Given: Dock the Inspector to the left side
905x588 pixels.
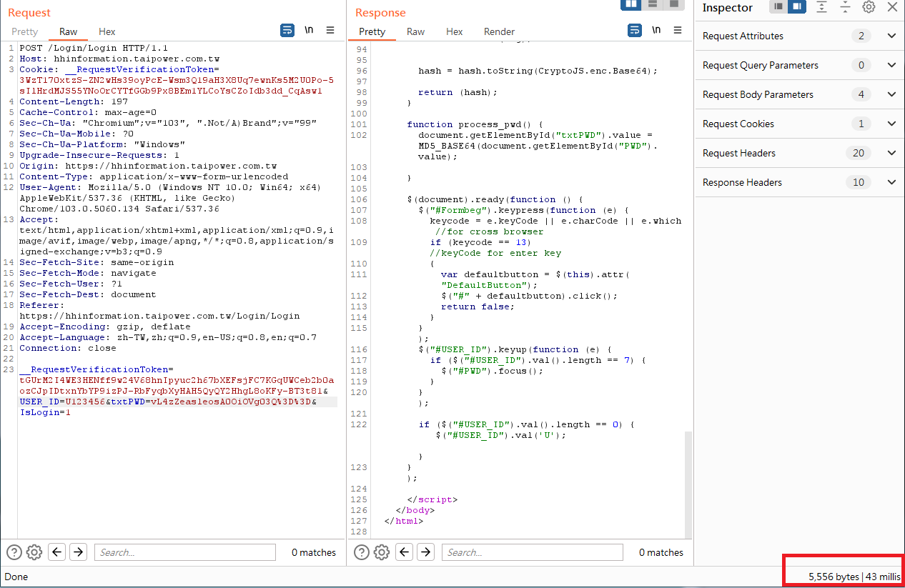Looking at the screenshot, I should 778,7.
